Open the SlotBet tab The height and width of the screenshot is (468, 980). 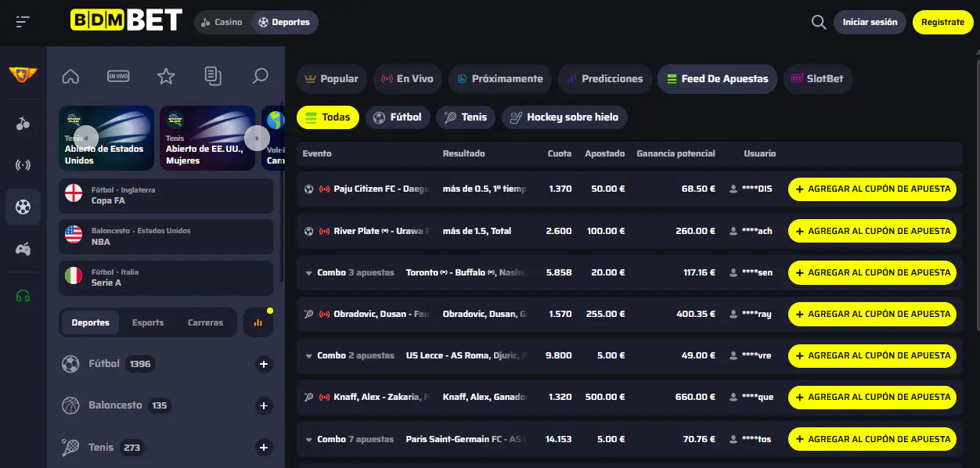[x=817, y=79]
